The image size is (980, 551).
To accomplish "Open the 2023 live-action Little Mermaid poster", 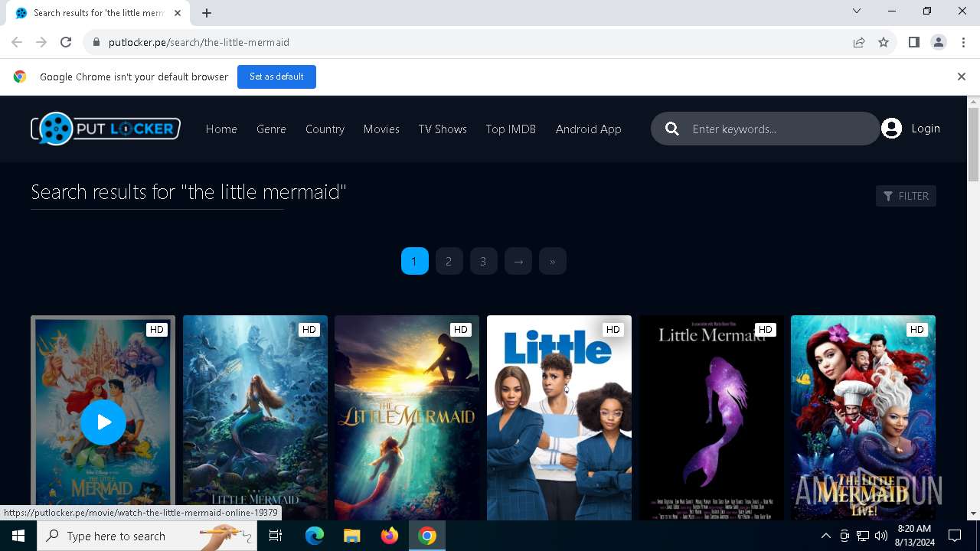I will (255, 418).
